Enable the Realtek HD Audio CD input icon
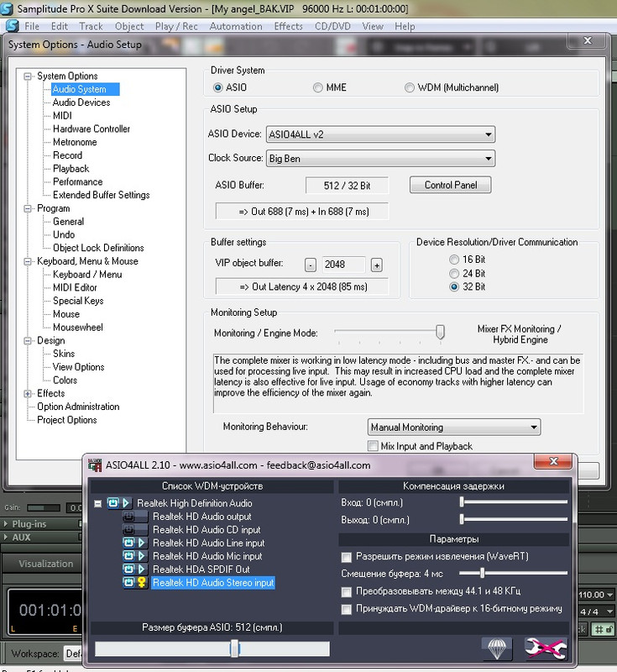This screenshot has width=617, height=672. click(x=129, y=530)
